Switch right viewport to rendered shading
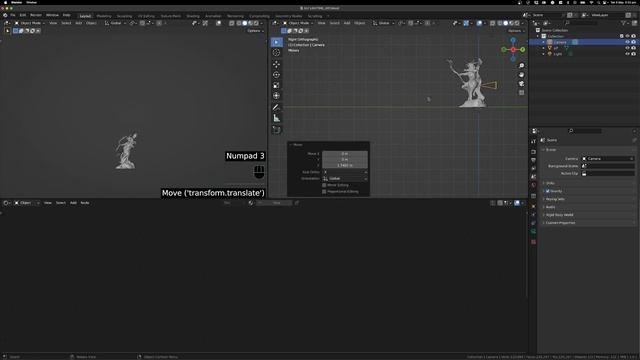 tap(517, 23)
